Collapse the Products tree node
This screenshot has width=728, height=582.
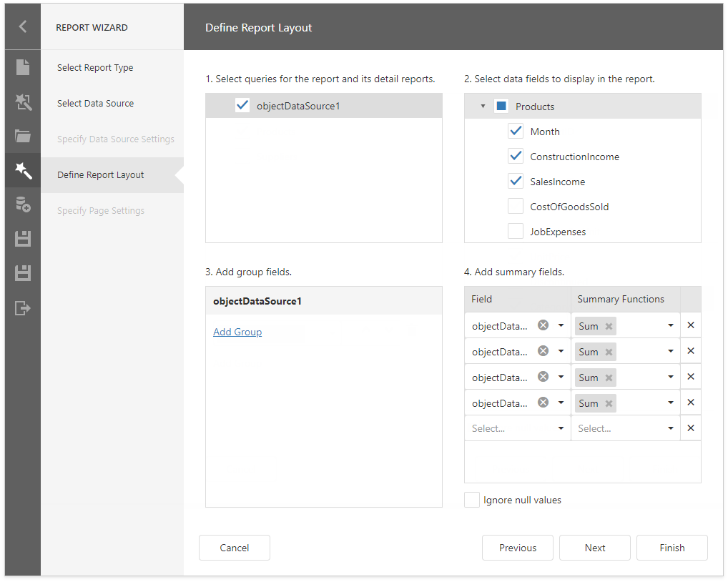pos(483,107)
